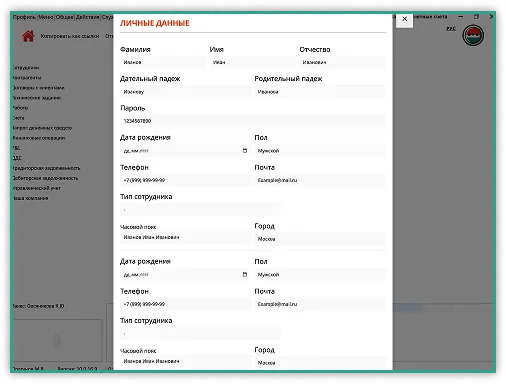Click Копировать как ссылки toolbar button
This screenshot has height=384, width=506.
tap(70, 36)
